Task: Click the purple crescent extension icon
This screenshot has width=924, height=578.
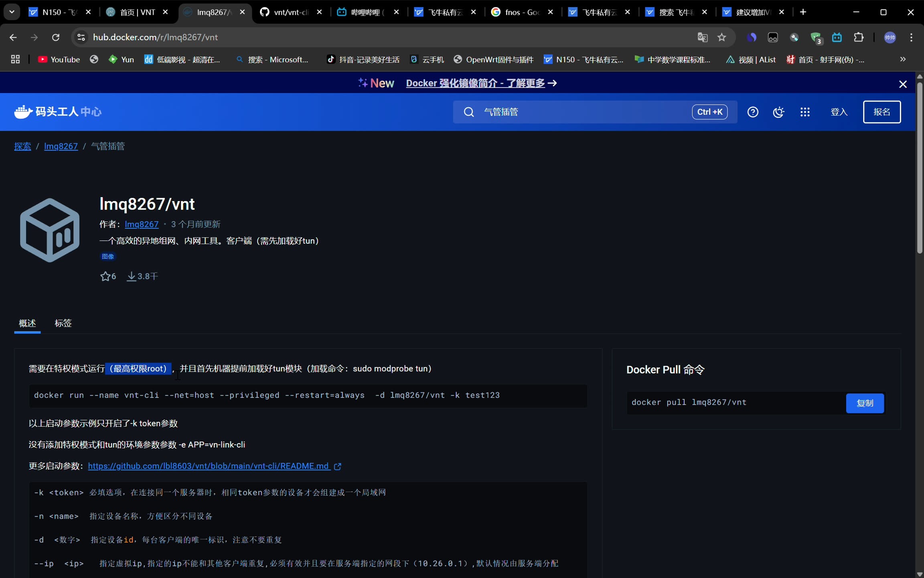Action: click(752, 37)
